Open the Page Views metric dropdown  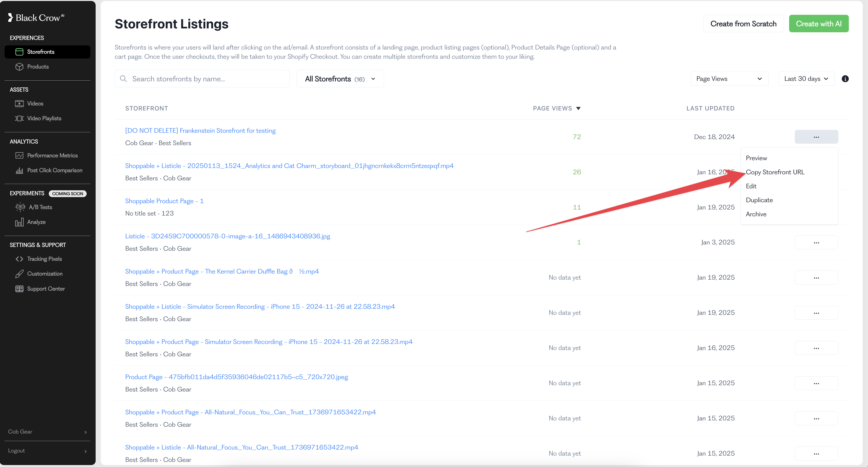(x=729, y=79)
